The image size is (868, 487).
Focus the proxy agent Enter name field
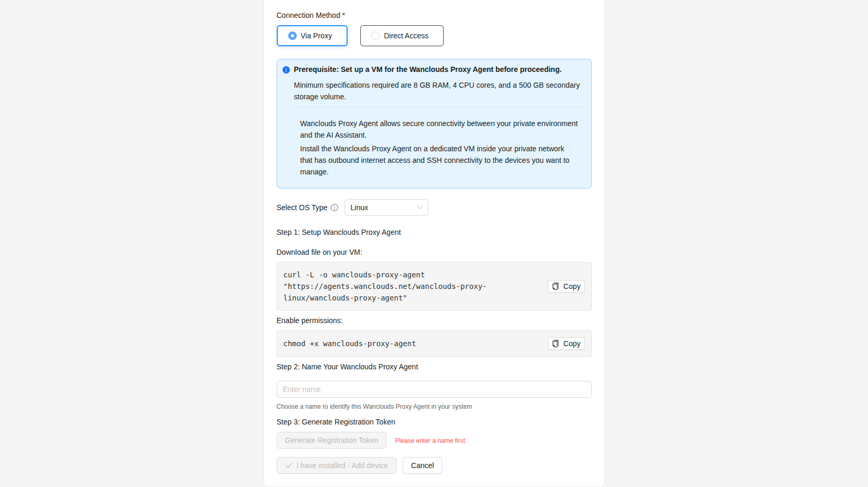(x=434, y=389)
